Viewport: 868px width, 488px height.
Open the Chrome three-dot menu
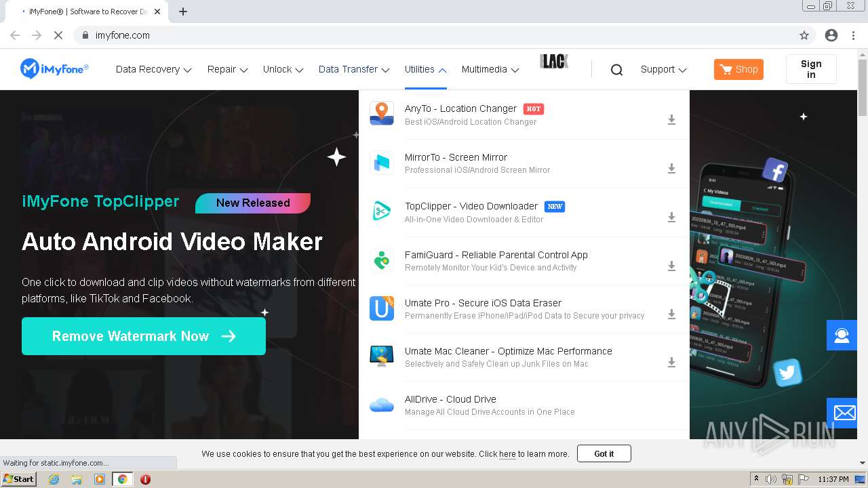click(x=853, y=35)
